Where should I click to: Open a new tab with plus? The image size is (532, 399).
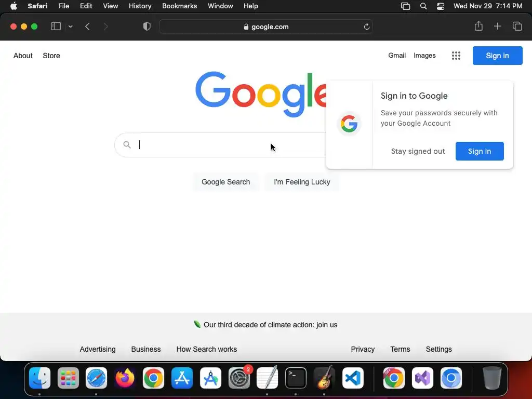click(x=497, y=26)
